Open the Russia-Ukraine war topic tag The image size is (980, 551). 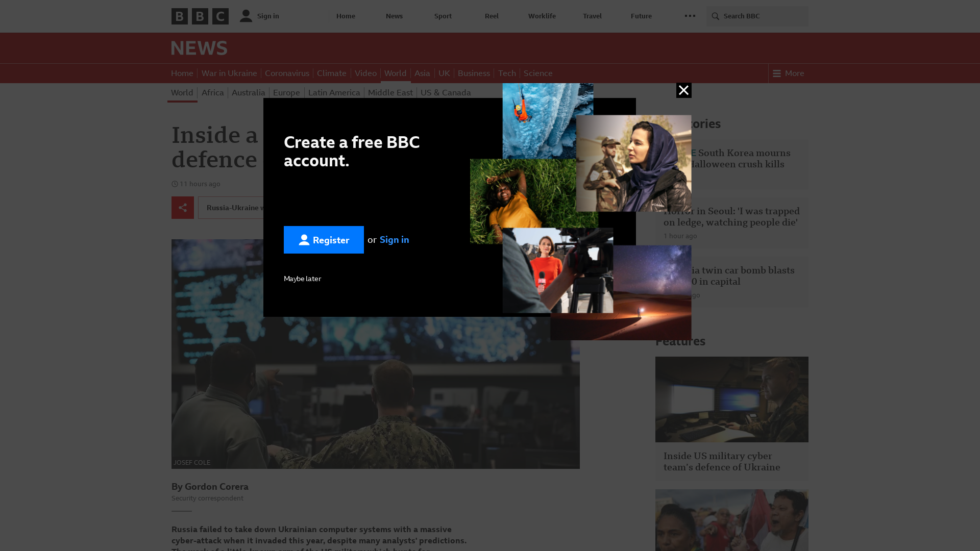pos(232,208)
